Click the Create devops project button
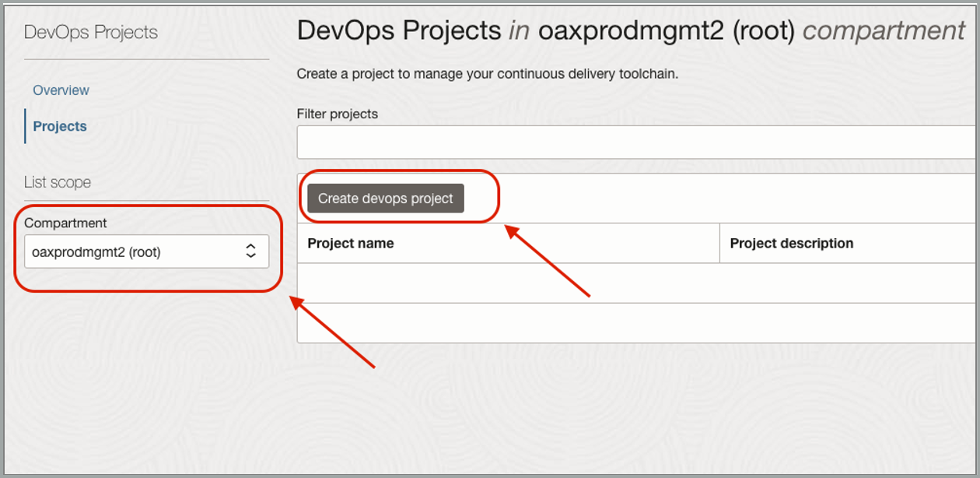This screenshot has width=980, height=478. click(387, 198)
